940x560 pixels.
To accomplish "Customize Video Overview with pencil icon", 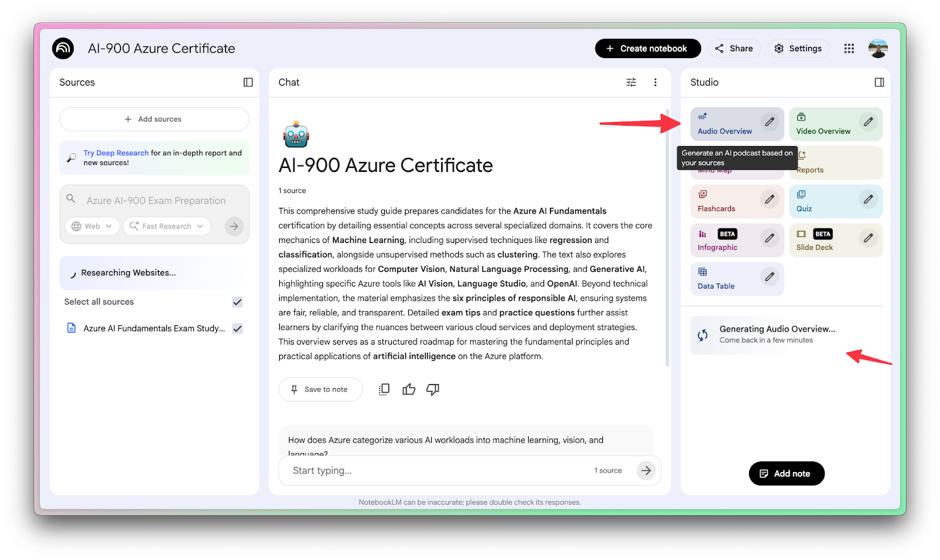I will click(868, 122).
